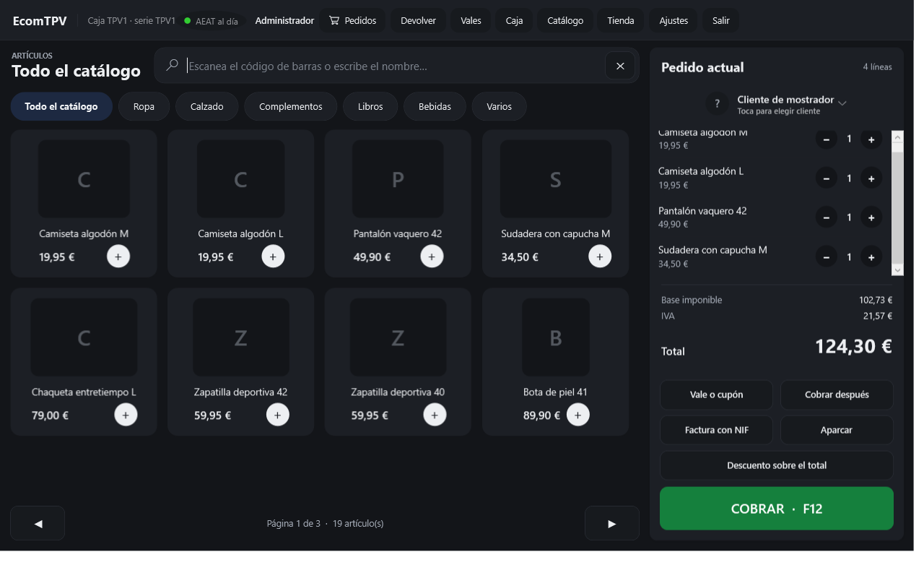Open Ajustes settings
This screenshot has height=578, width=924.
coord(674,21)
